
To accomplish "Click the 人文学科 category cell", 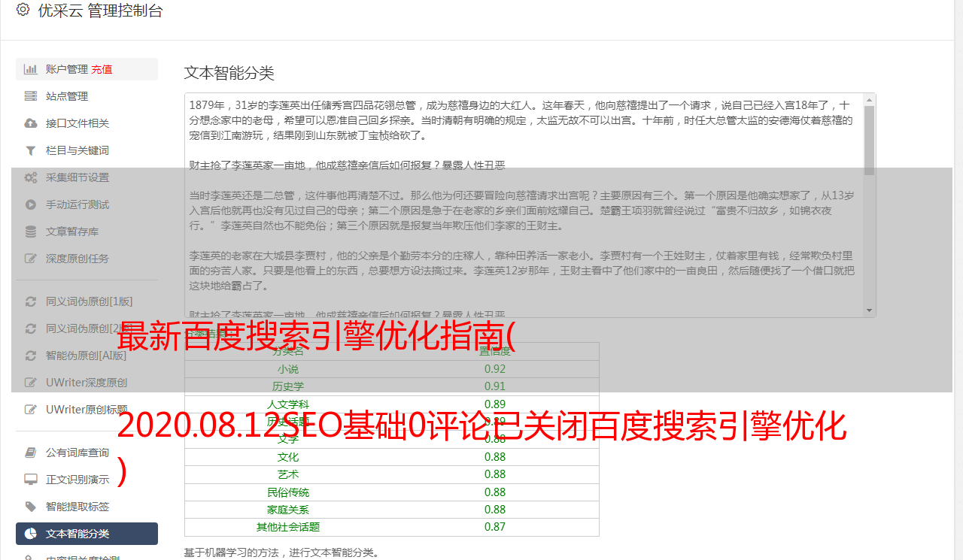I will pyautogui.click(x=288, y=404).
